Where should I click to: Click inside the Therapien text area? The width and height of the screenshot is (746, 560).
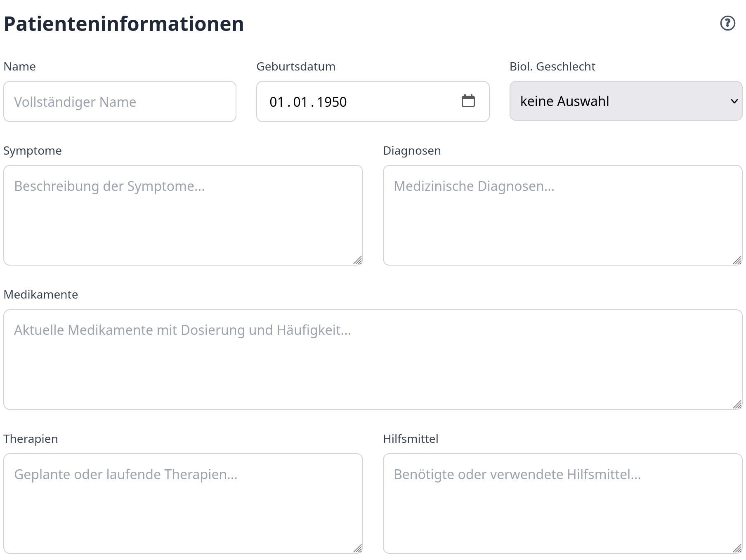click(x=183, y=504)
